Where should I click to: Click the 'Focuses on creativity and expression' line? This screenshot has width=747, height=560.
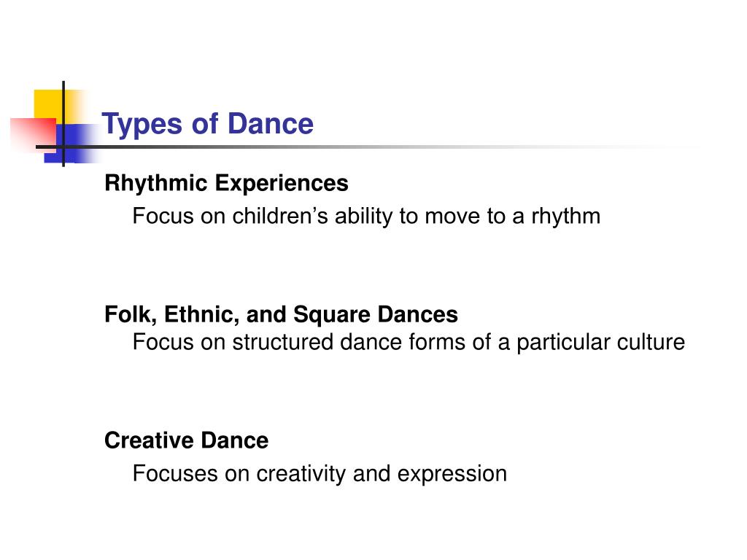[x=320, y=474]
